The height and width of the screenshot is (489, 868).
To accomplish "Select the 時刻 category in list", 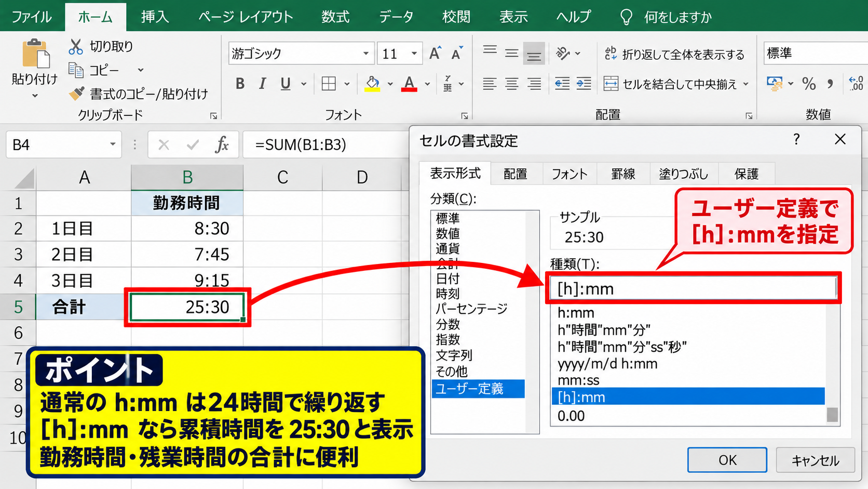I will point(448,294).
